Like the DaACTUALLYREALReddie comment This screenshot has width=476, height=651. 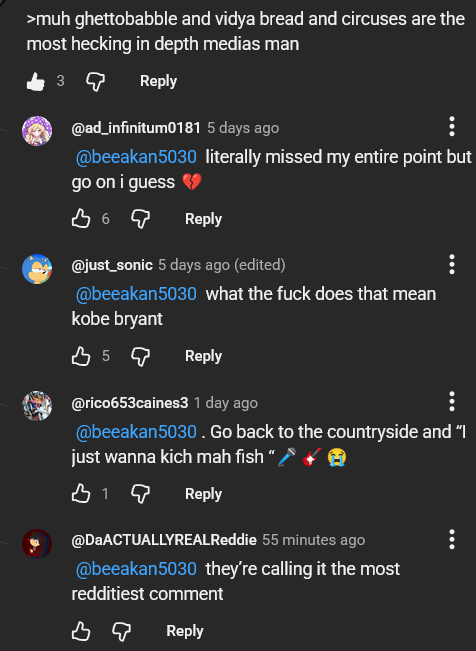pyautogui.click(x=81, y=631)
